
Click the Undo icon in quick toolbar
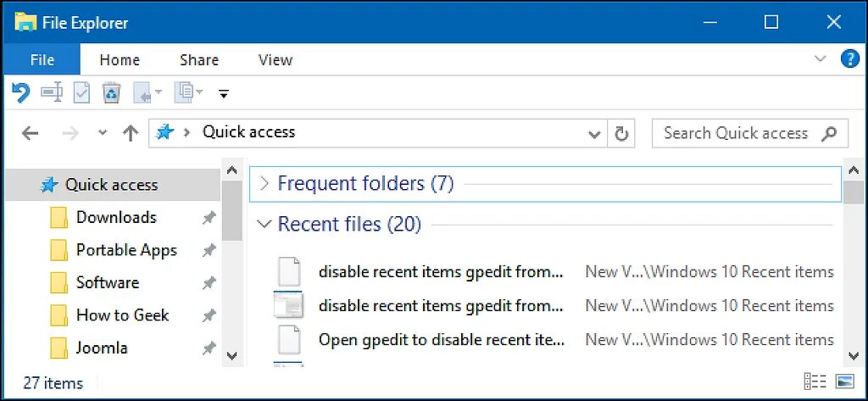tap(21, 92)
